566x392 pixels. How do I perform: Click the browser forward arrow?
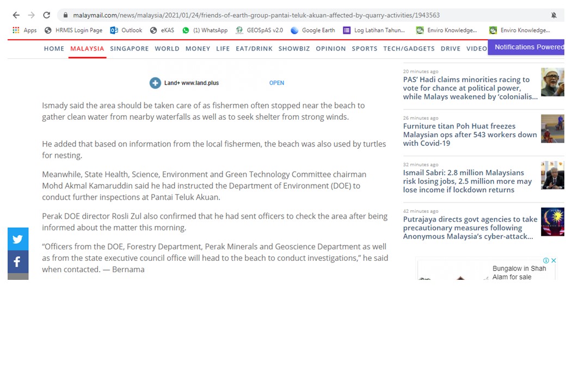pyautogui.click(x=32, y=15)
